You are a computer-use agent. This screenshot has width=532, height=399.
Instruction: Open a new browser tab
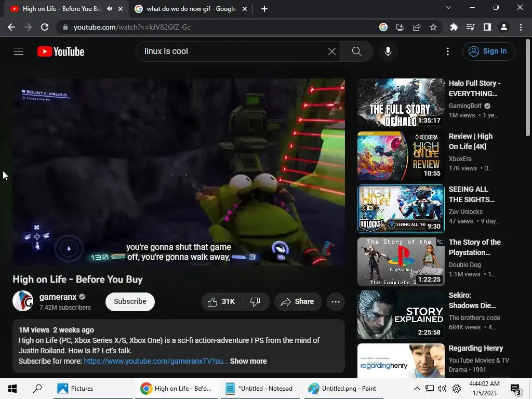264,9
